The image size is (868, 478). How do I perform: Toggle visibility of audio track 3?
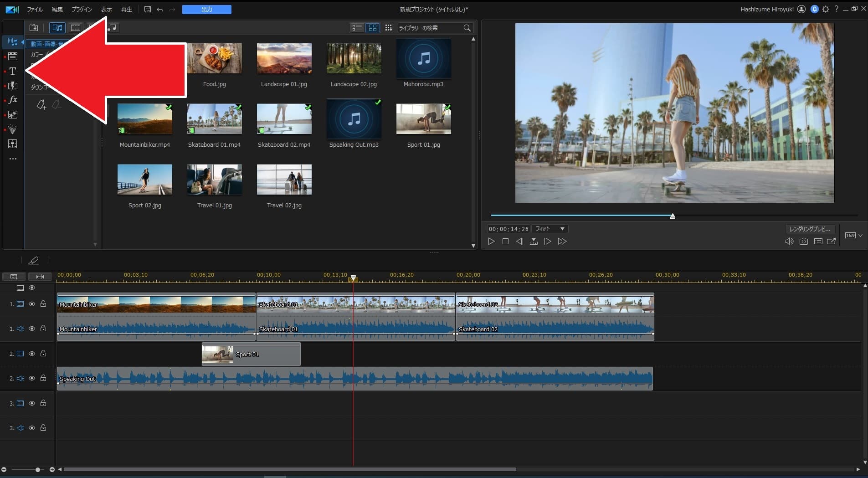coord(32,428)
